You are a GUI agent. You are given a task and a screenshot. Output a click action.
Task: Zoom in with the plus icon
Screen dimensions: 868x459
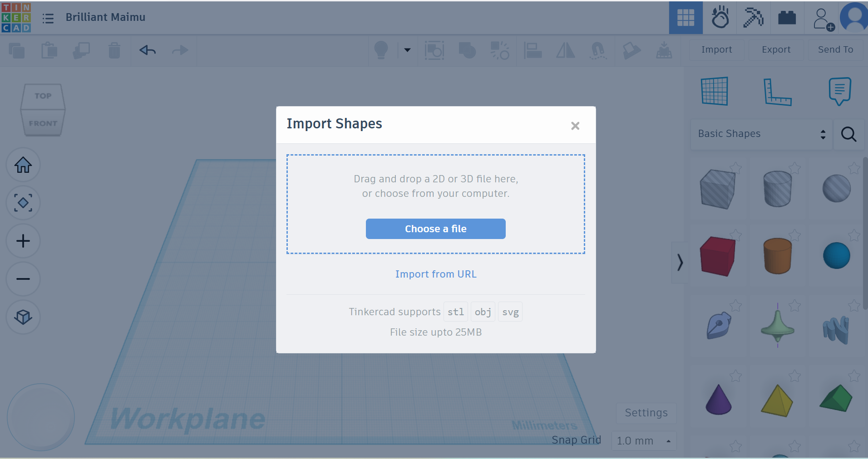pos(23,241)
